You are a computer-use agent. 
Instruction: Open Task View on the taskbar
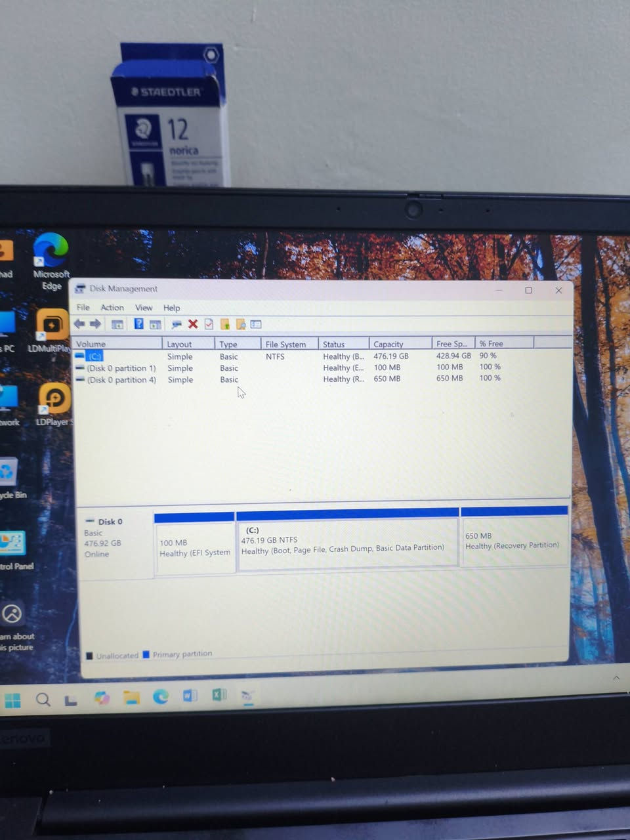[x=71, y=700]
